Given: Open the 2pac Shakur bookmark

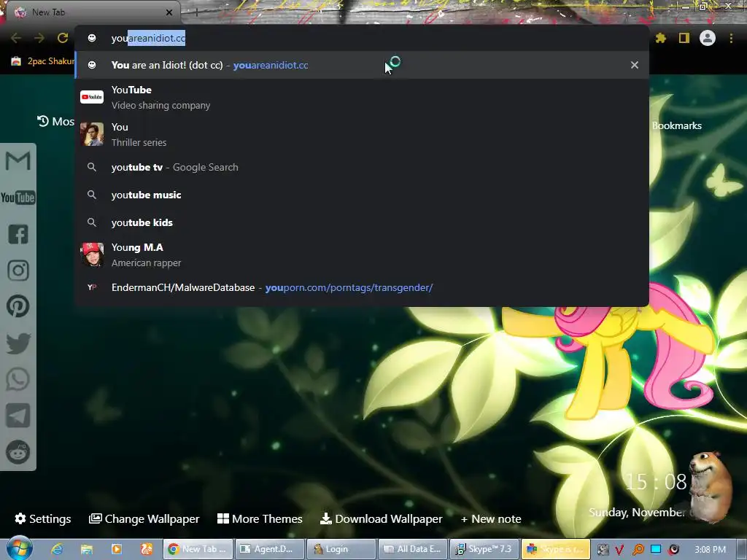Looking at the screenshot, I should 43,61.
